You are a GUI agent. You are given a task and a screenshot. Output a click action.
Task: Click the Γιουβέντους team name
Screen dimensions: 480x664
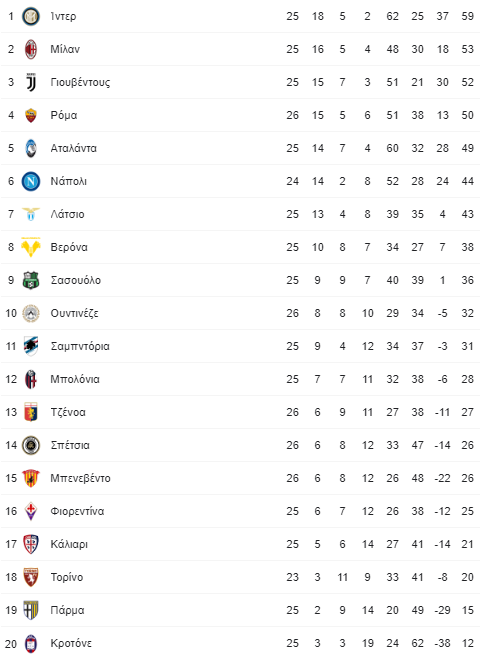tap(80, 83)
